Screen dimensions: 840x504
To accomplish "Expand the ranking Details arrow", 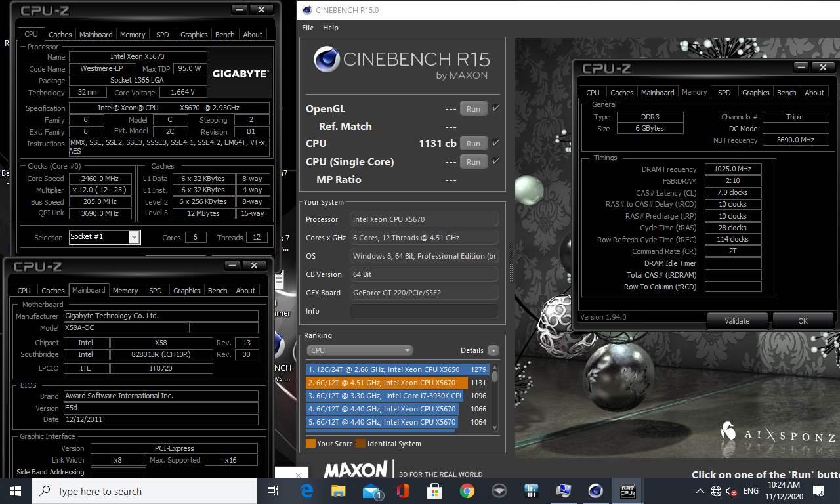I will pyautogui.click(x=493, y=350).
